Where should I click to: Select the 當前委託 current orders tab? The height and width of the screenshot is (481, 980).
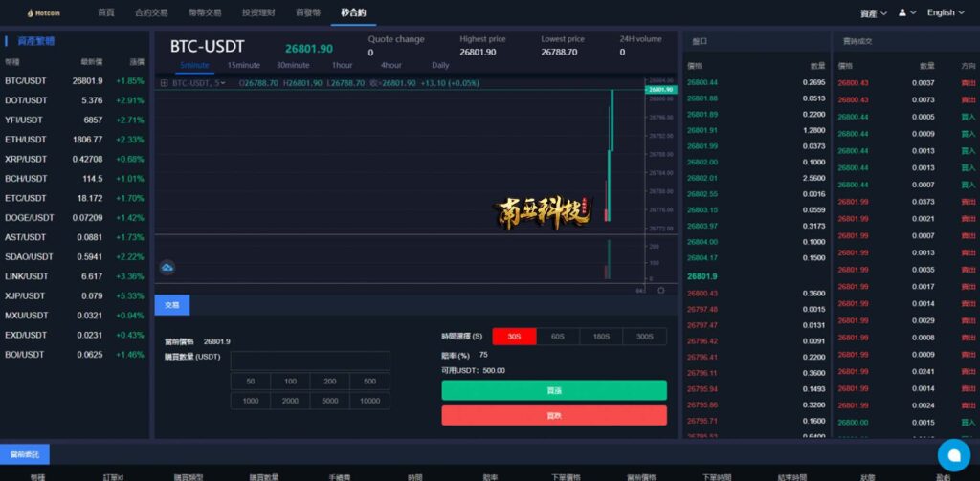(24, 454)
